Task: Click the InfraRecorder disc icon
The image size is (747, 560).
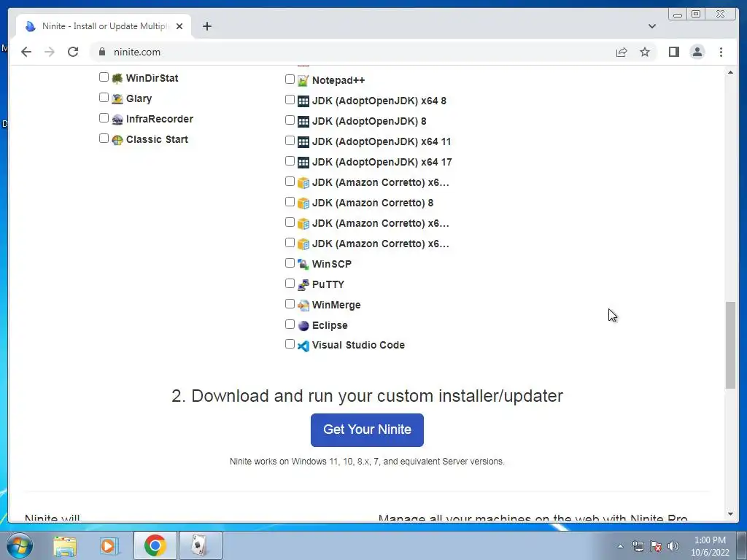Action: (x=117, y=120)
